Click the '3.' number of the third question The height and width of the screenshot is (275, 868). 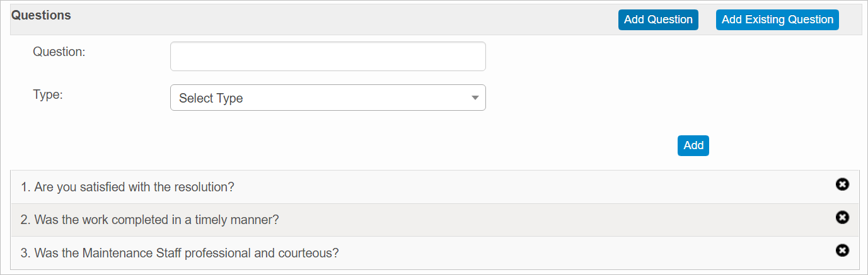click(25, 253)
